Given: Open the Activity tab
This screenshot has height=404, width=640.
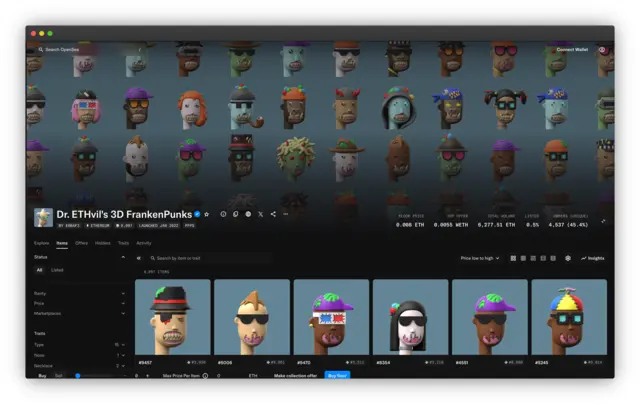Looking at the screenshot, I should click(x=144, y=243).
